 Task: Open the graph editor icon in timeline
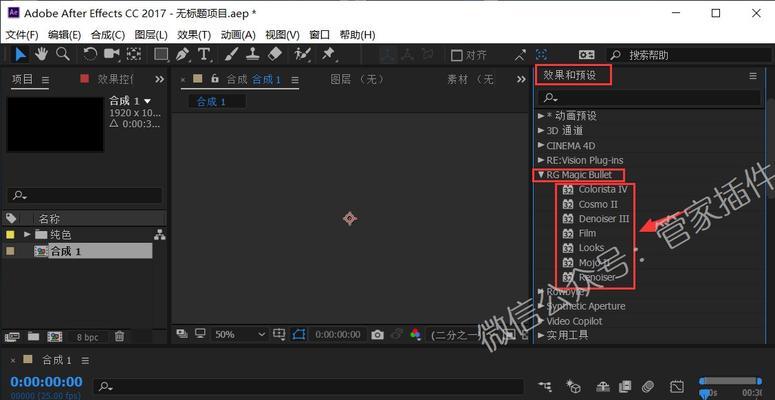point(677,386)
